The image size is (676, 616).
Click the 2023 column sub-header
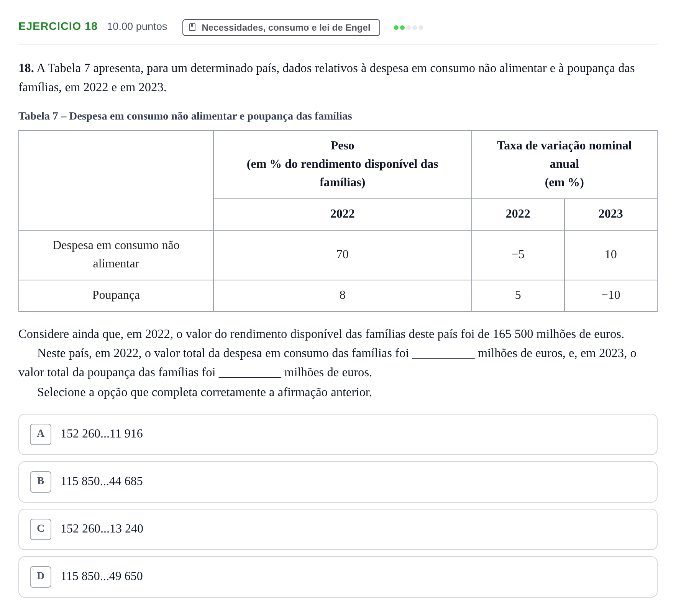click(611, 214)
